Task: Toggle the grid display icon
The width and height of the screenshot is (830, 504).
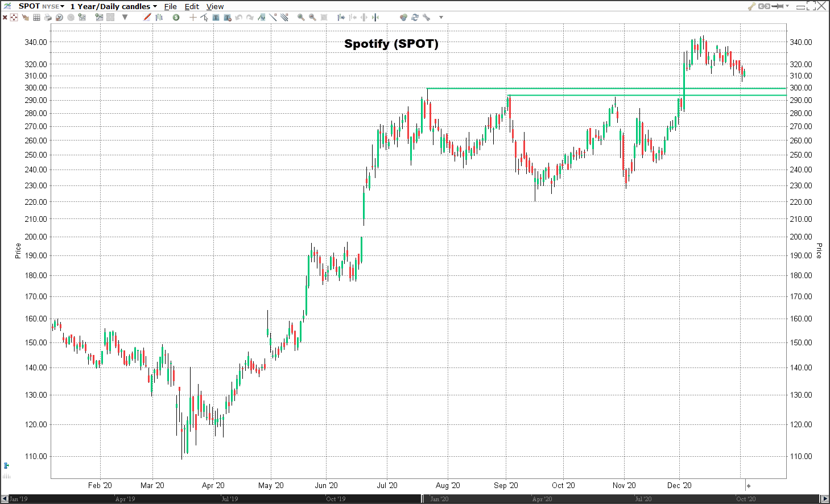Action: click(x=36, y=18)
